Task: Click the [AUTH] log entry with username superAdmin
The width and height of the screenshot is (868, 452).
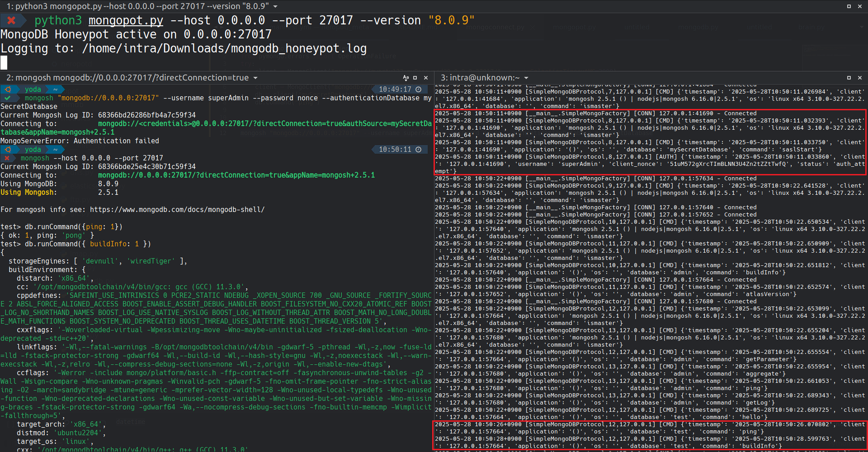Action: [650, 164]
